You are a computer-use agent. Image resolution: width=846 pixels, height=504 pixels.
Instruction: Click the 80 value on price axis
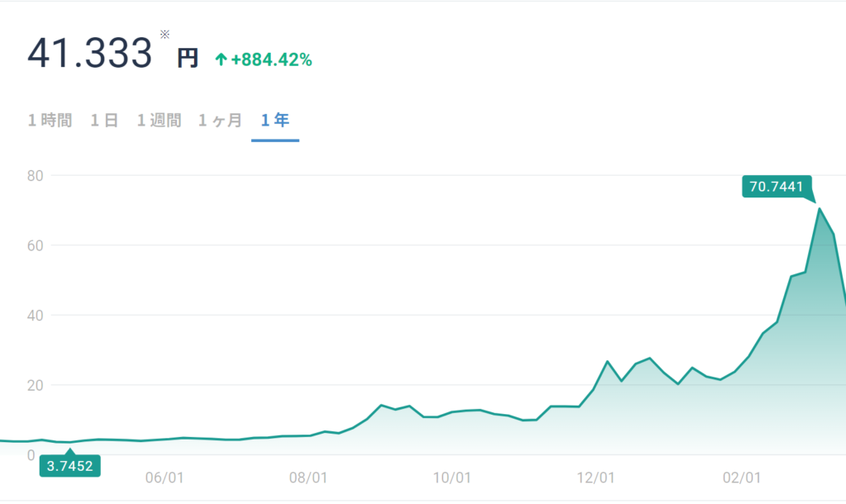tap(35, 175)
